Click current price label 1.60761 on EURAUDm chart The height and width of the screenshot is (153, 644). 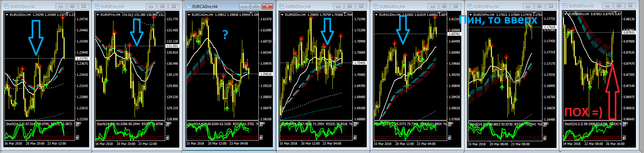pyautogui.click(x=454, y=34)
